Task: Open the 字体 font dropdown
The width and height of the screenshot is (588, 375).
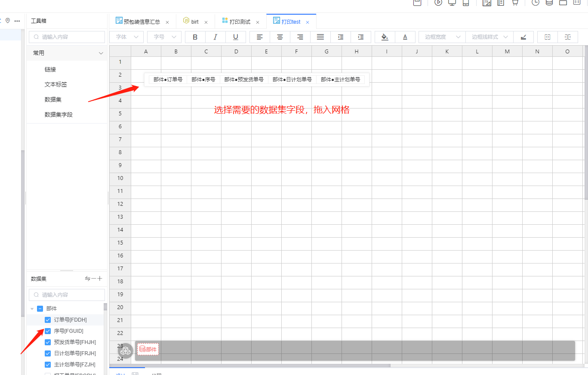Action: [126, 37]
